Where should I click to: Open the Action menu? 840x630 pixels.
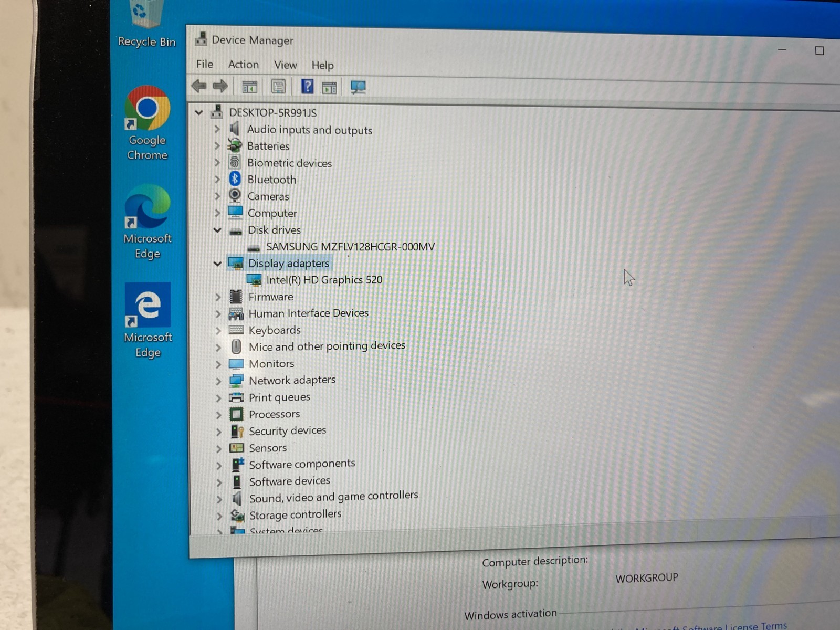243,65
